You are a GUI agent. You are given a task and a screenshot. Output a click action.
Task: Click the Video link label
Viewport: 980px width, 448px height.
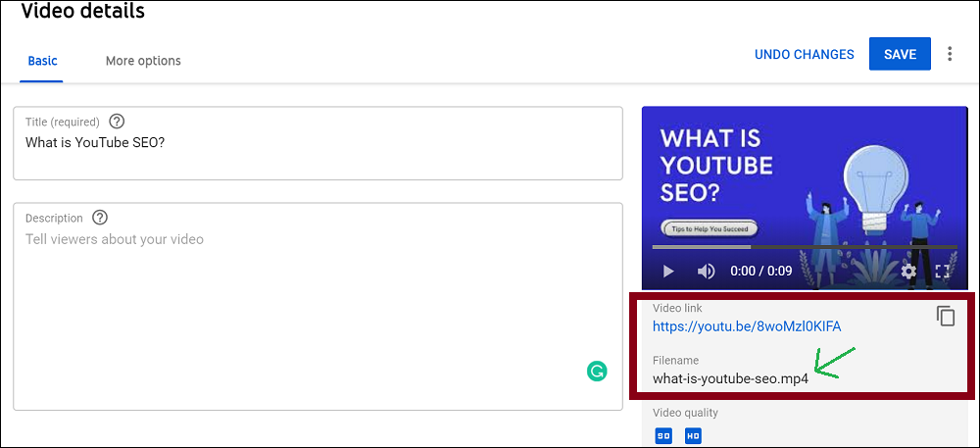pos(677,308)
